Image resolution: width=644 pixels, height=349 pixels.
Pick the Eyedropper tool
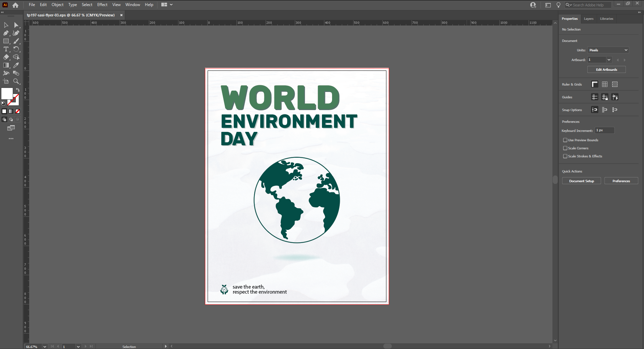click(16, 65)
